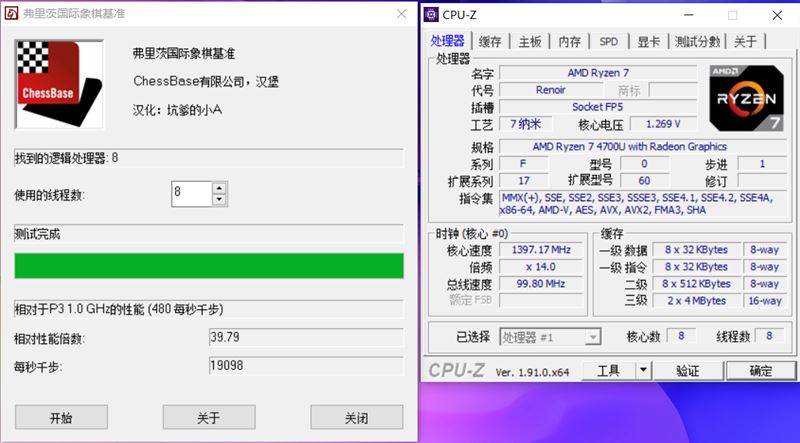800x443 pixels.
Task: Click the Socket FP5 package field
Action: point(598,107)
